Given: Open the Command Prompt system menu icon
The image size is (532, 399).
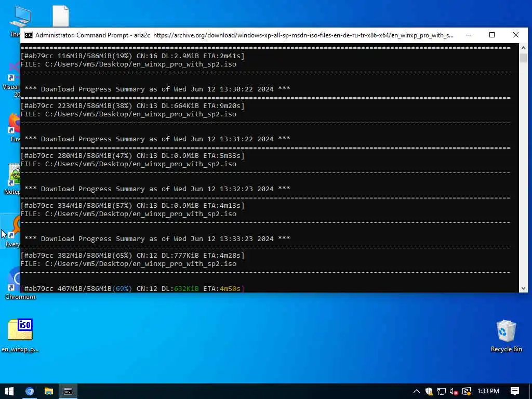Looking at the screenshot, I should click(x=29, y=35).
